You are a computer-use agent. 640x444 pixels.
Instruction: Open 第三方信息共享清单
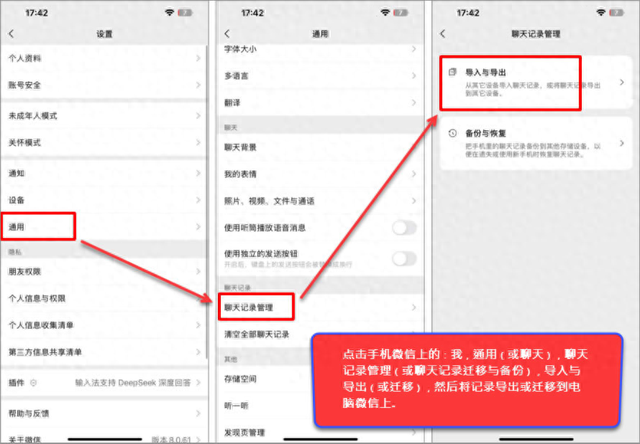pos(104,352)
